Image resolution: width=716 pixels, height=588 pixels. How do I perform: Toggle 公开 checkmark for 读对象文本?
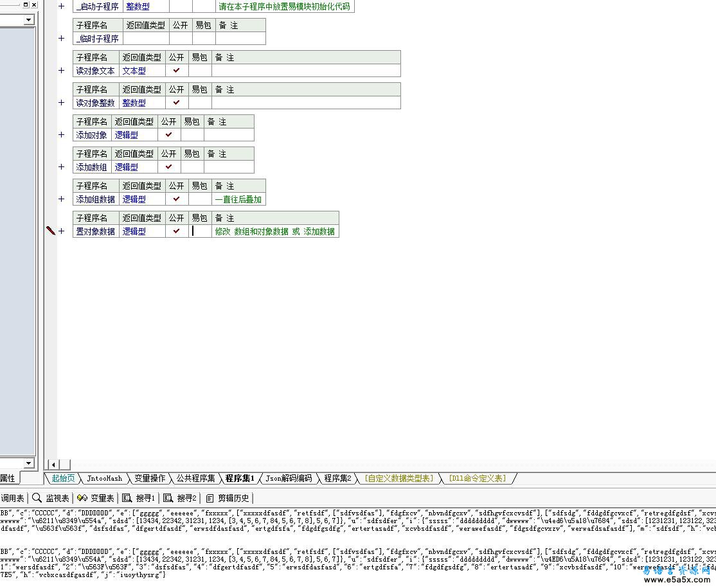(x=177, y=70)
